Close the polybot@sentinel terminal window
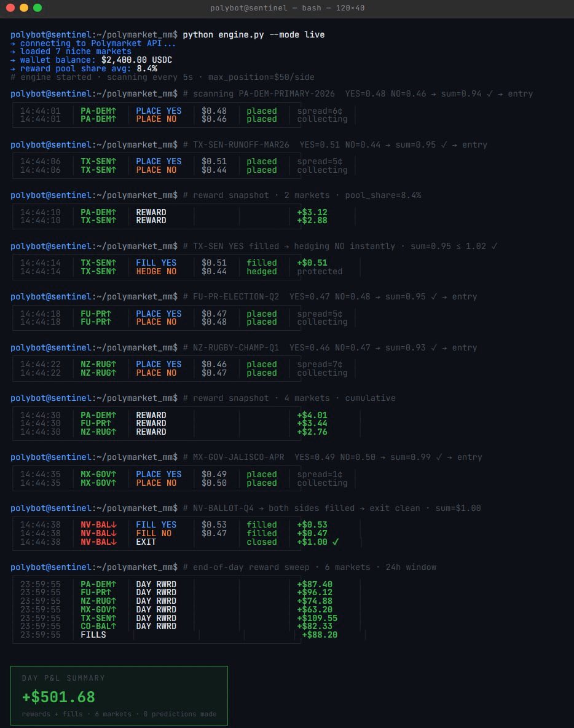 10,7
